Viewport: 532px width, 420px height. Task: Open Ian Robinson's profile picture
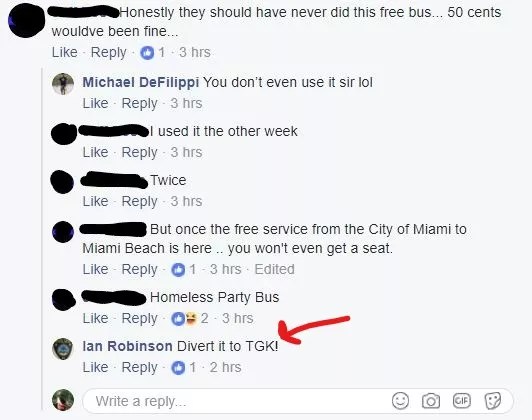click(63, 349)
